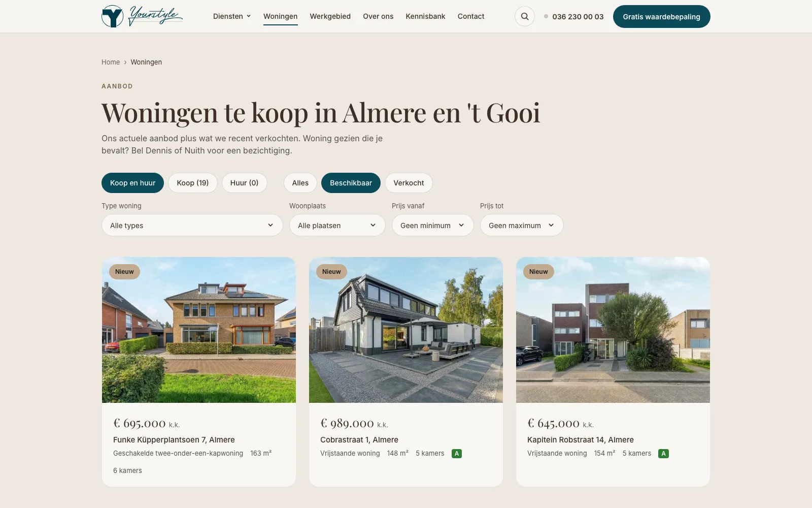
Task: Select the Koop en huur filter
Action: click(x=132, y=183)
